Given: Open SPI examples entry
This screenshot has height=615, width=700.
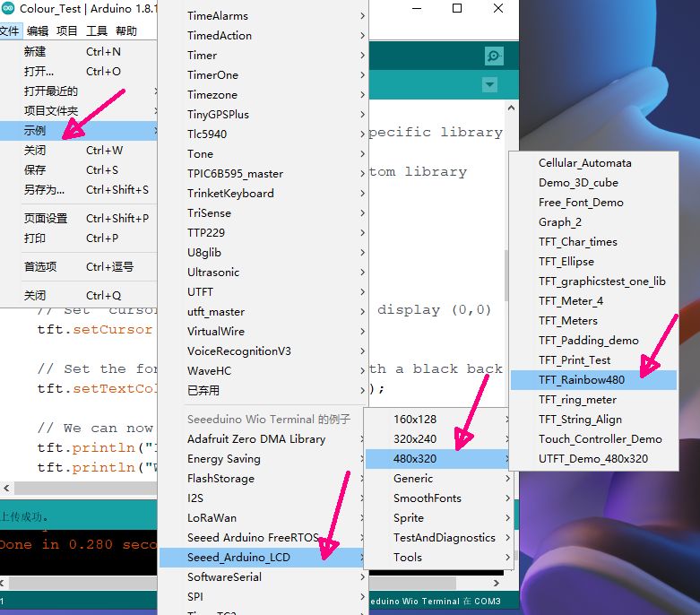Looking at the screenshot, I should 264,597.
